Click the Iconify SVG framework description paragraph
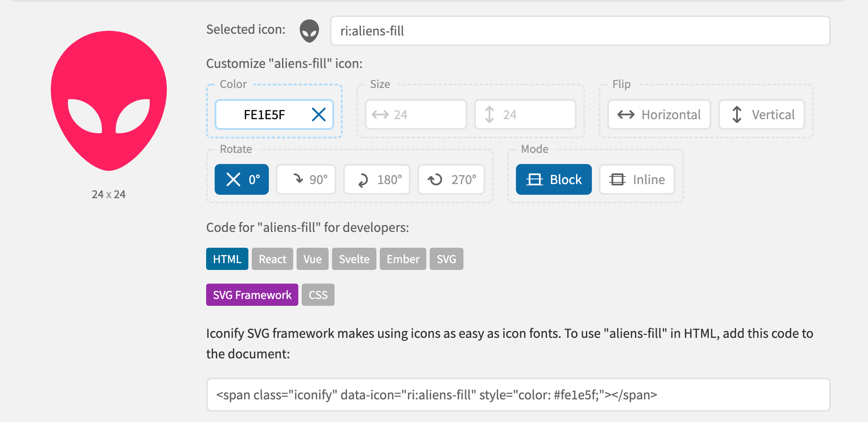 tap(510, 343)
